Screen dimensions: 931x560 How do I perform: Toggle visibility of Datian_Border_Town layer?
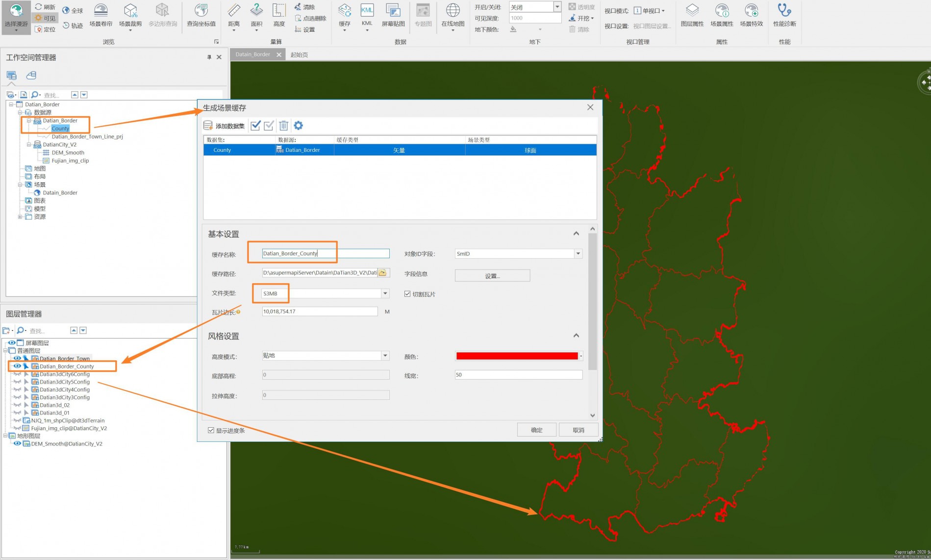tap(17, 358)
